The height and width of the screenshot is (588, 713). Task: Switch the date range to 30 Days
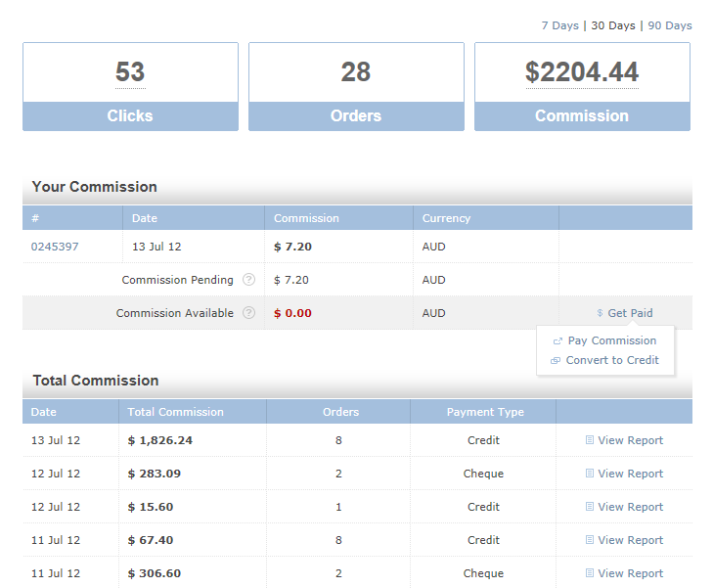(612, 25)
